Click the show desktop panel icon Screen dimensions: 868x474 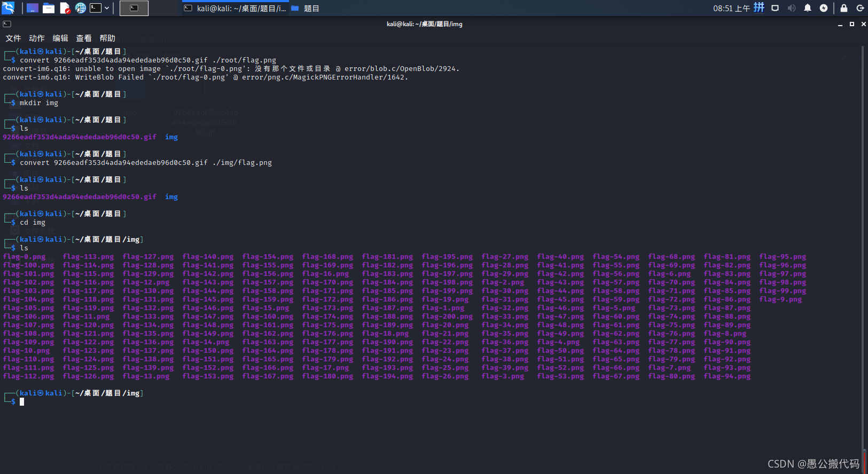[33, 8]
